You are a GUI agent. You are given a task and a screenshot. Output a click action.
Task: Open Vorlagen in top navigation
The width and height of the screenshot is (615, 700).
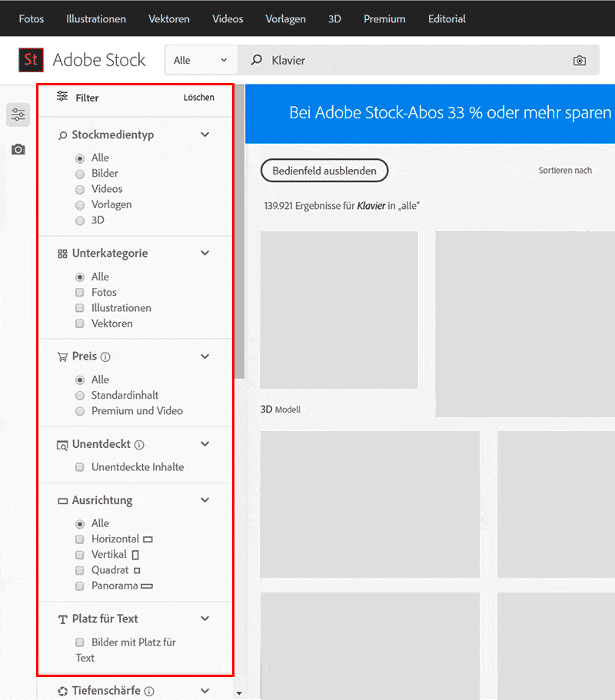(286, 18)
